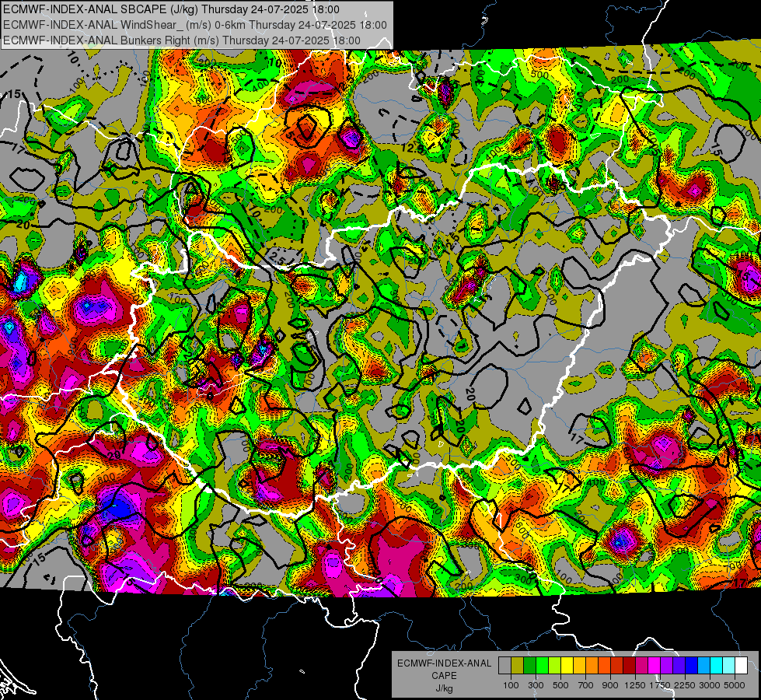This screenshot has height=700, width=761.
Task: Click the pure yellow legend swatch
Action: [x=567, y=666]
